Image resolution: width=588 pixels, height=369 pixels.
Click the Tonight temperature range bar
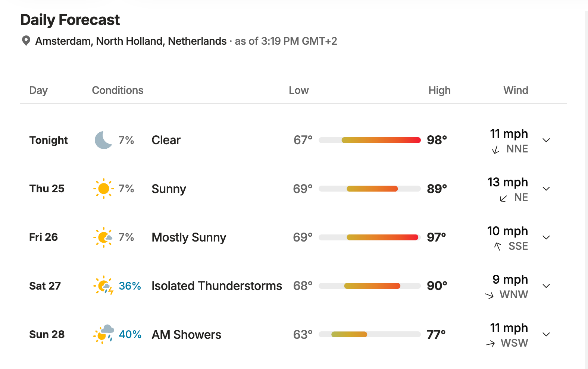click(x=370, y=140)
